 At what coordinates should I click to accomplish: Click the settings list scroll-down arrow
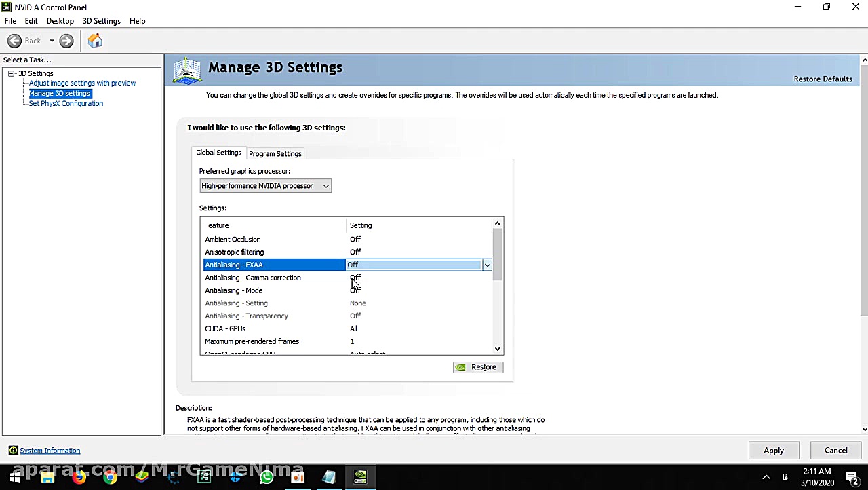coord(497,349)
